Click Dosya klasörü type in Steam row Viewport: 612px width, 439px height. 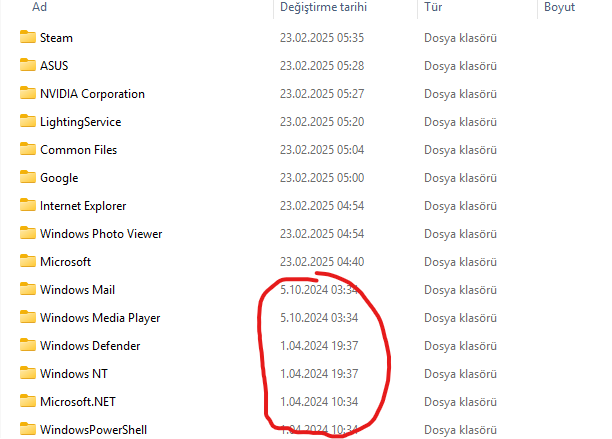tap(461, 38)
